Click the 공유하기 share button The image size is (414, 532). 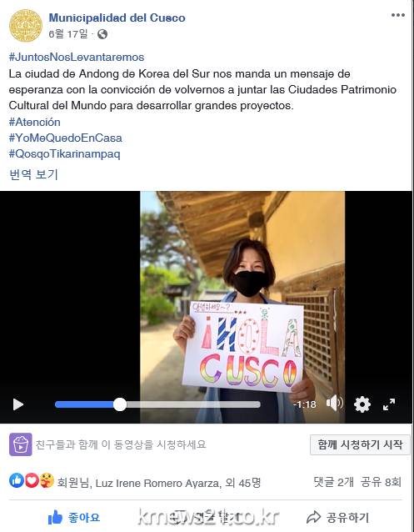click(337, 518)
